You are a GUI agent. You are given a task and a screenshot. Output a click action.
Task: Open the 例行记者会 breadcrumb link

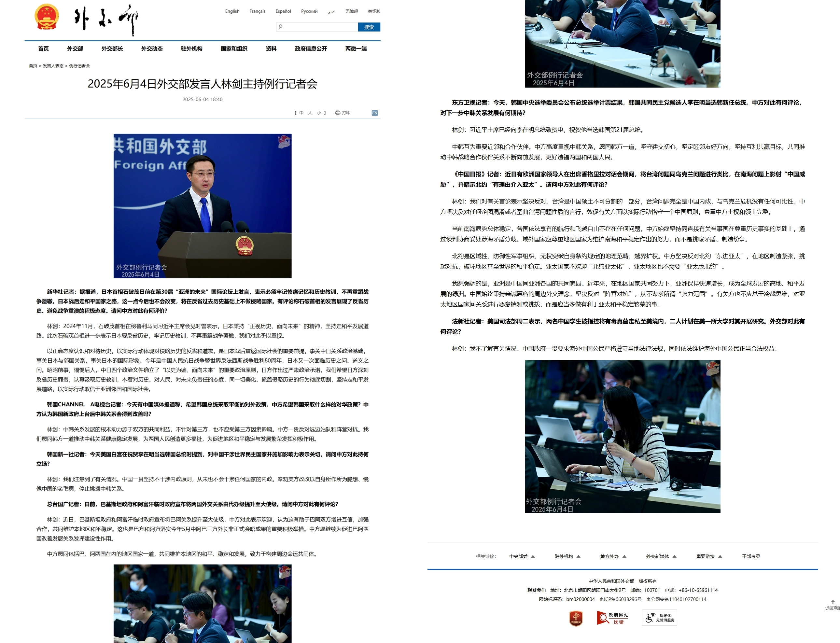79,66
